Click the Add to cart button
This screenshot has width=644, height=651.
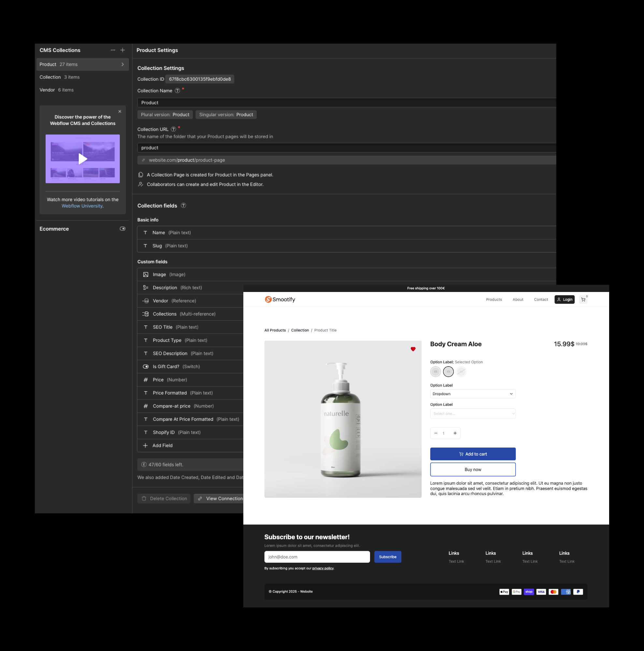click(473, 454)
